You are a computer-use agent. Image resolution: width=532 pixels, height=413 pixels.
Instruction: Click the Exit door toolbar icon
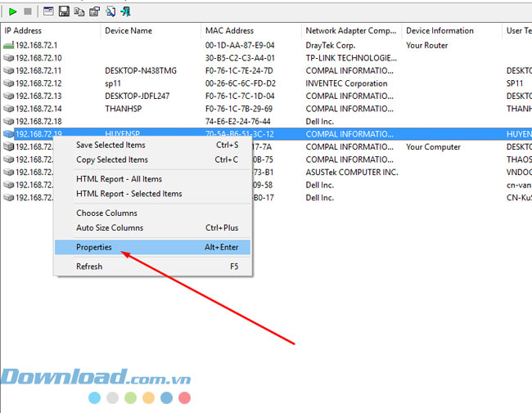pos(125,12)
